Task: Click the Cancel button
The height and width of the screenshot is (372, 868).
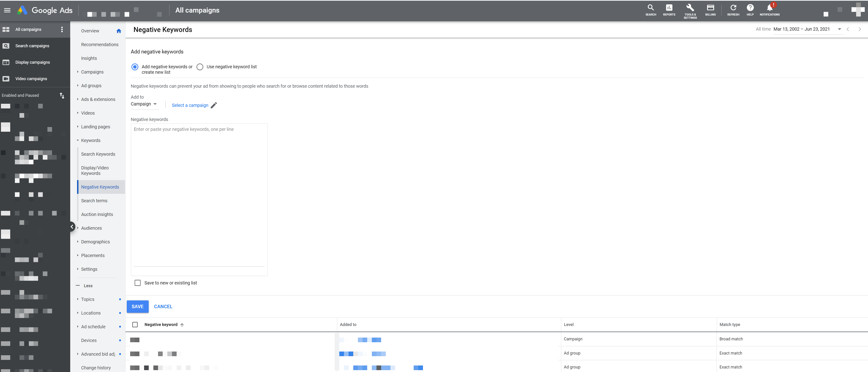Action: tap(163, 306)
